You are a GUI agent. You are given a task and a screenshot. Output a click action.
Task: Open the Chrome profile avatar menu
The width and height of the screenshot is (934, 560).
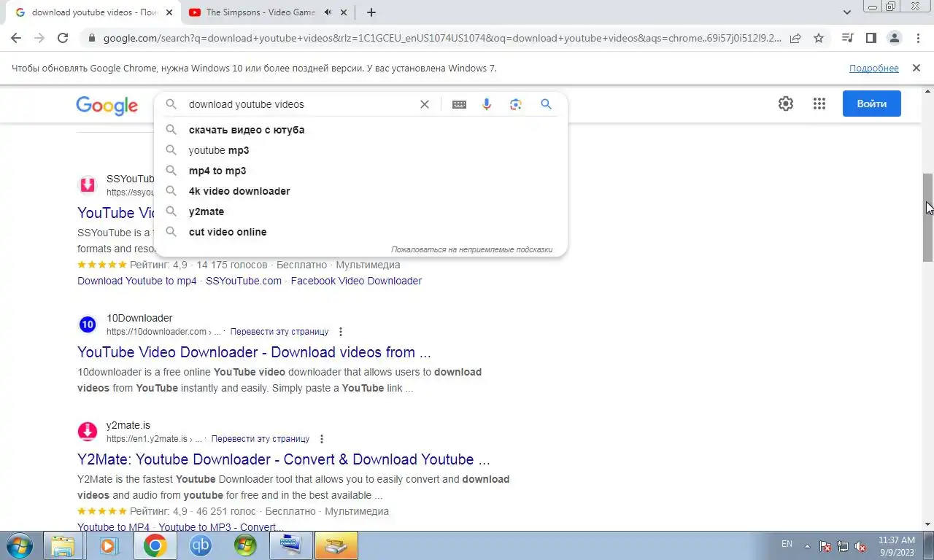point(894,38)
